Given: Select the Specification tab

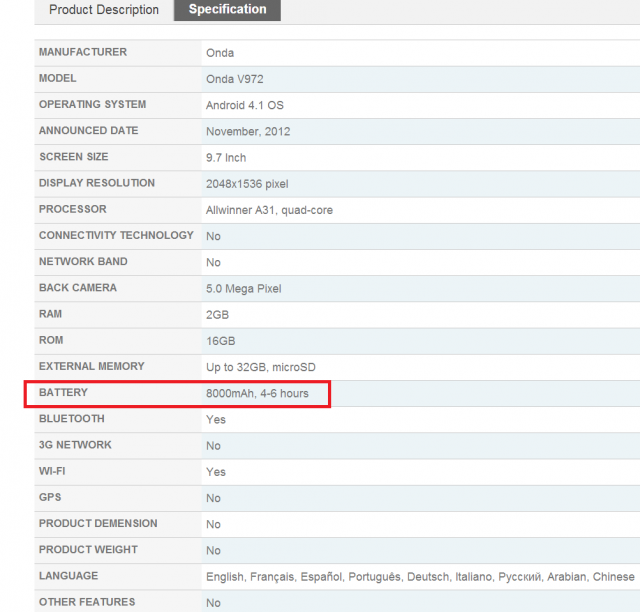Looking at the screenshot, I should point(227,9).
